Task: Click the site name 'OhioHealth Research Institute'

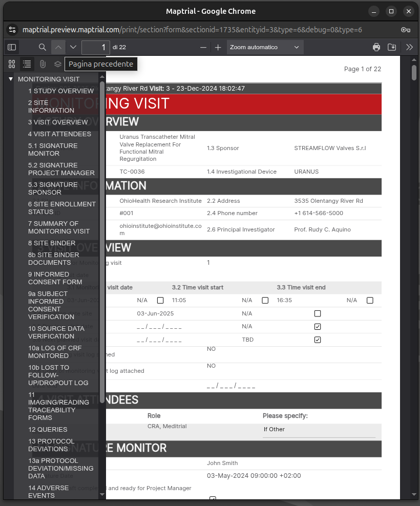Action: [x=160, y=201]
